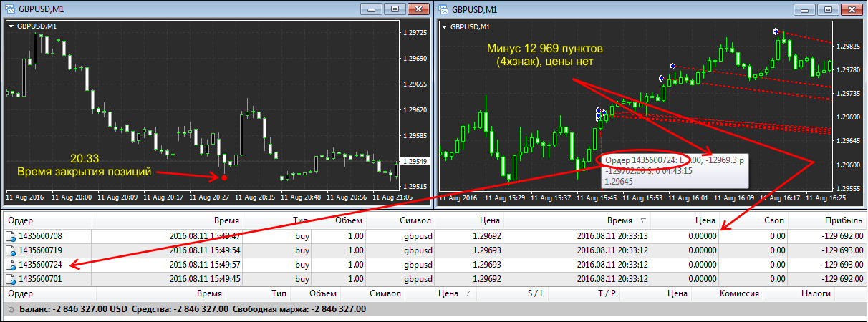The width and height of the screenshot is (868, 322).
Task: Click order icon beside 1435600719
Action: pyautogui.click(x=10, y=250)
